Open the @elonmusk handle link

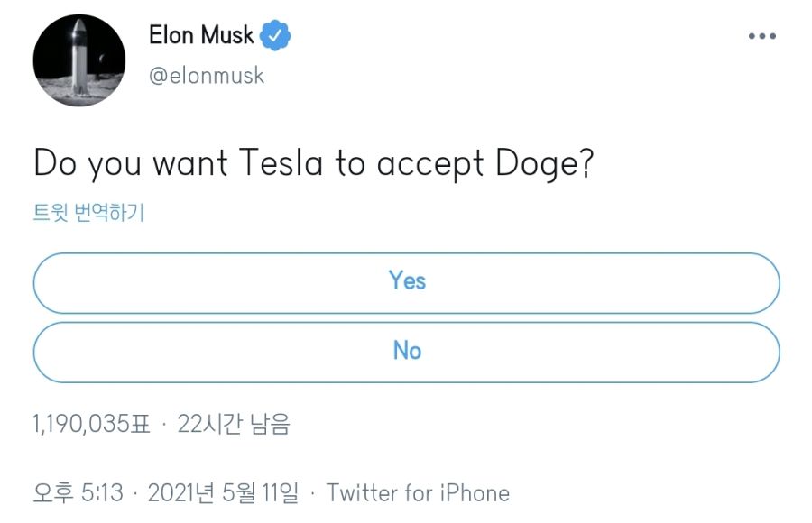[206, 76]
